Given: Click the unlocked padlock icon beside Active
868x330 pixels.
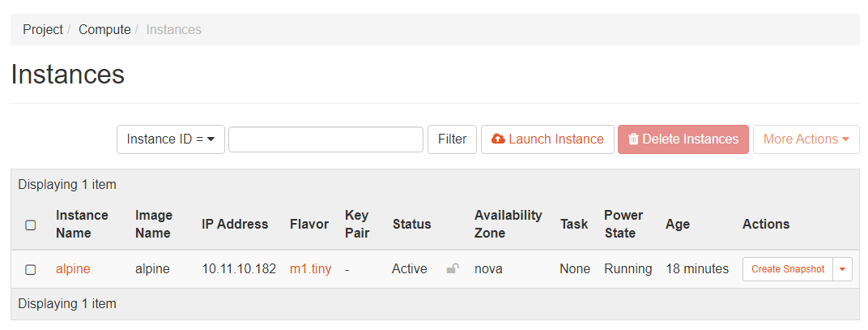Looking at the screenshot, I should click(x=453, y=269).
